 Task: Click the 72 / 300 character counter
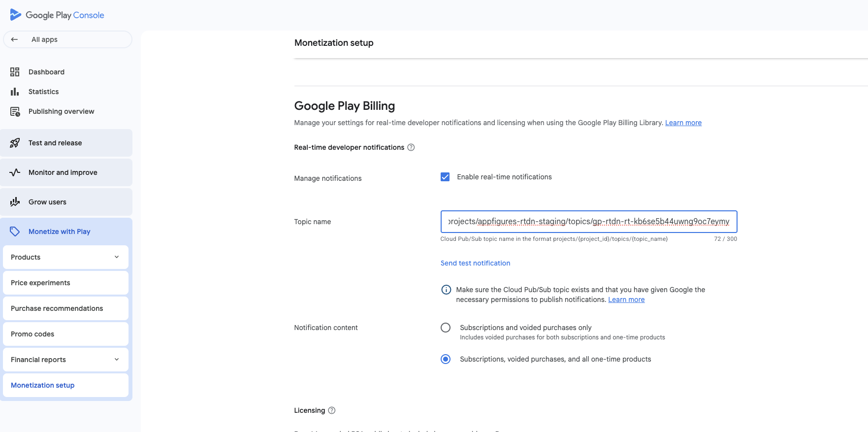tap(725, 239)
